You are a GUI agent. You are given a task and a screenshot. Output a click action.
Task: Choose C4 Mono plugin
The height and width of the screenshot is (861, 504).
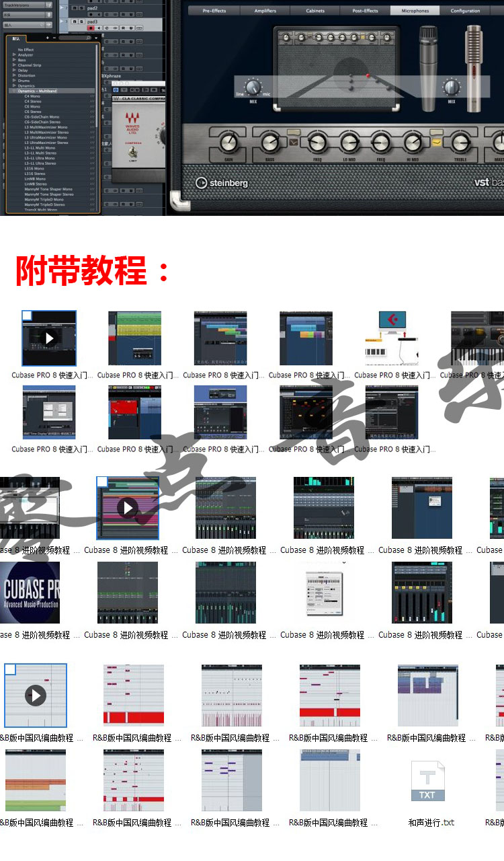32,96
